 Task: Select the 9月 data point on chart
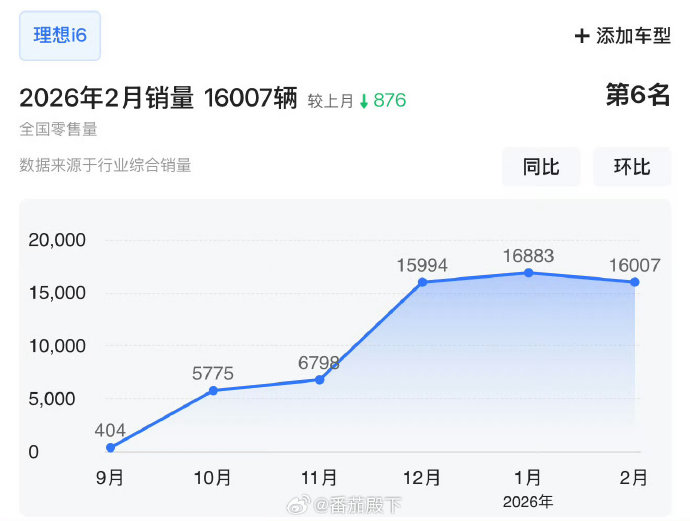(110, 448)
